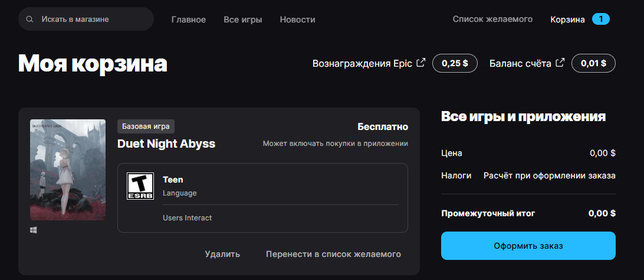This screenshot has height=280, width=644.
Task: Click 'Может включать покупки в приложении' note
Action: (336, 144)
